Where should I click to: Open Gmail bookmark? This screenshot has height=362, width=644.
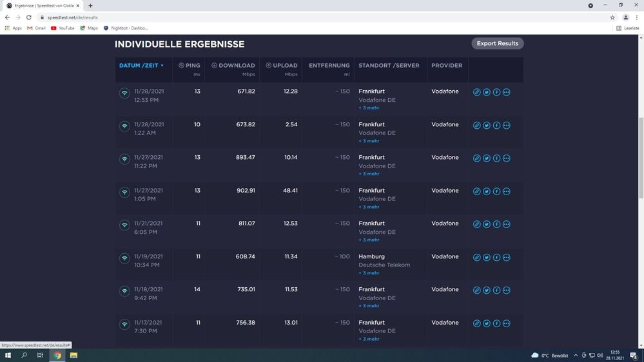36,28
